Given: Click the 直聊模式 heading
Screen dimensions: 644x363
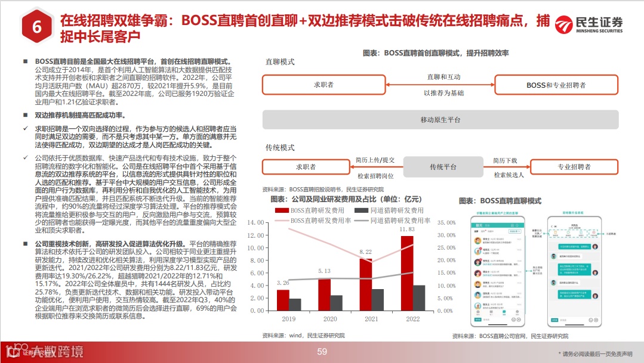Looking at the screenshot, I should click(280, 62).
